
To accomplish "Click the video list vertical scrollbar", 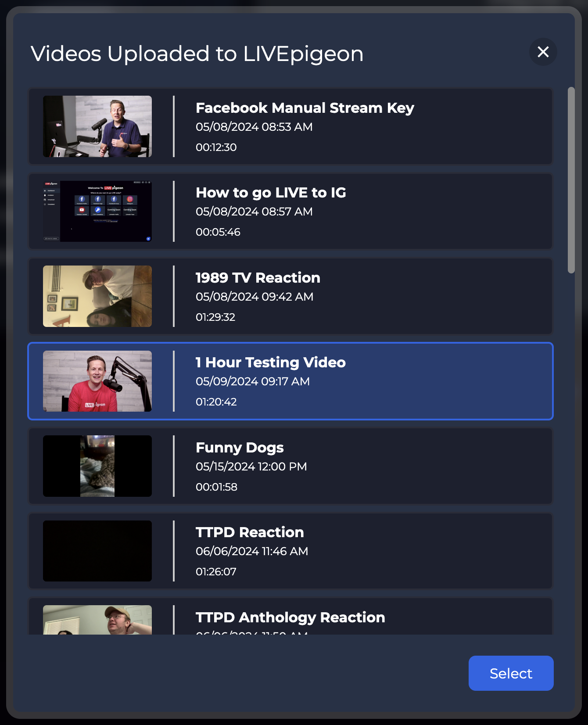I will pos(571,180).
